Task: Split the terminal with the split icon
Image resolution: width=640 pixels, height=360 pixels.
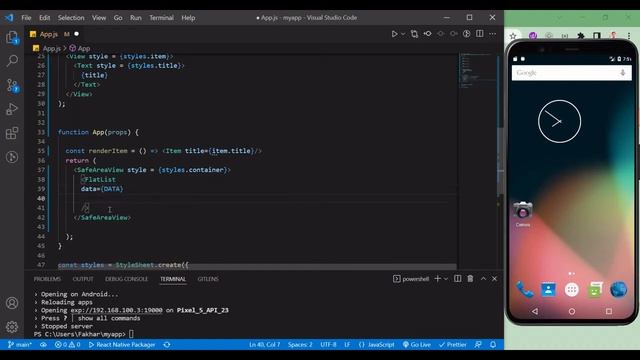Action: tap(458, 278)
